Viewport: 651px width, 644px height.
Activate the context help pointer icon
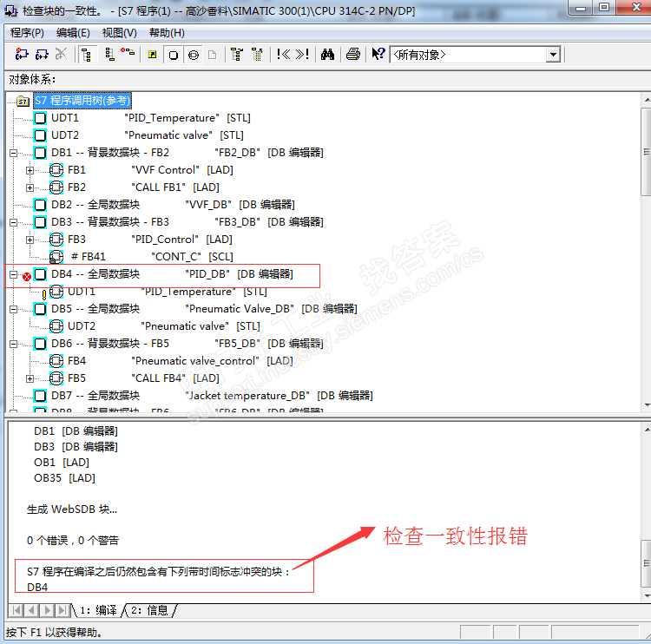tap(378, 54)
